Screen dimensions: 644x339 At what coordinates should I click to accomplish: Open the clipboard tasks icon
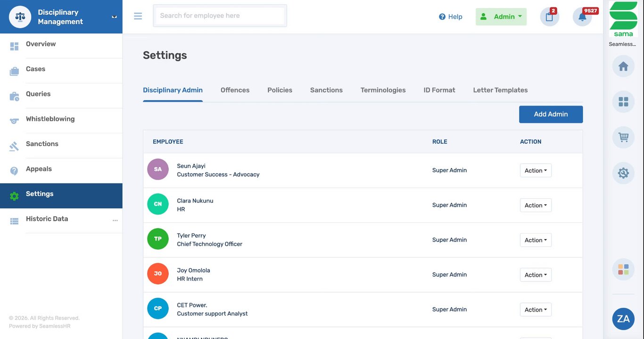point(549,17)
